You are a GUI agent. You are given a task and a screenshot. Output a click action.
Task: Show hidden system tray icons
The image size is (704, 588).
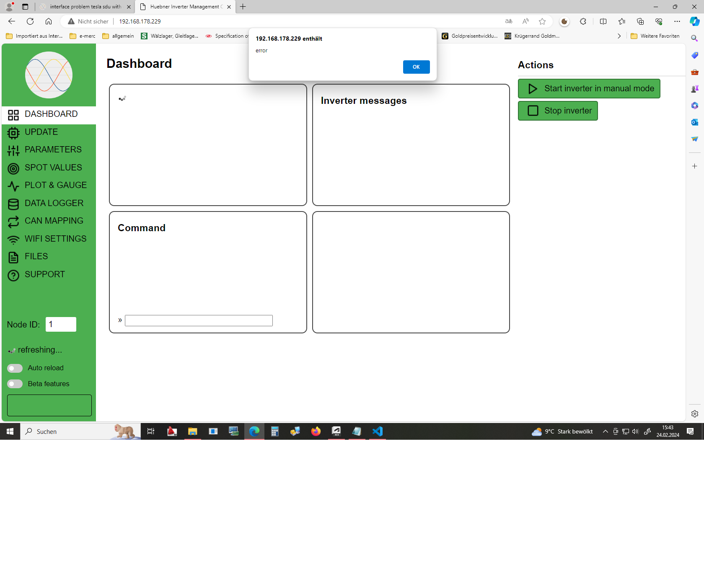tap(605, 431)
